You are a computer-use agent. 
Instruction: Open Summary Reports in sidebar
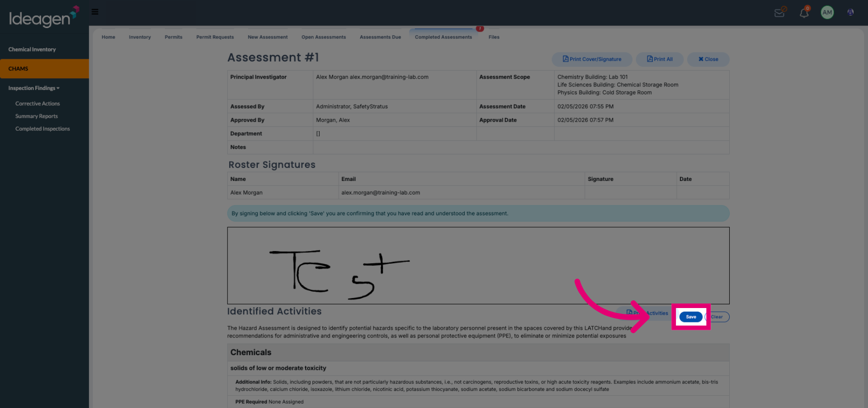click(x=37, y=116)
